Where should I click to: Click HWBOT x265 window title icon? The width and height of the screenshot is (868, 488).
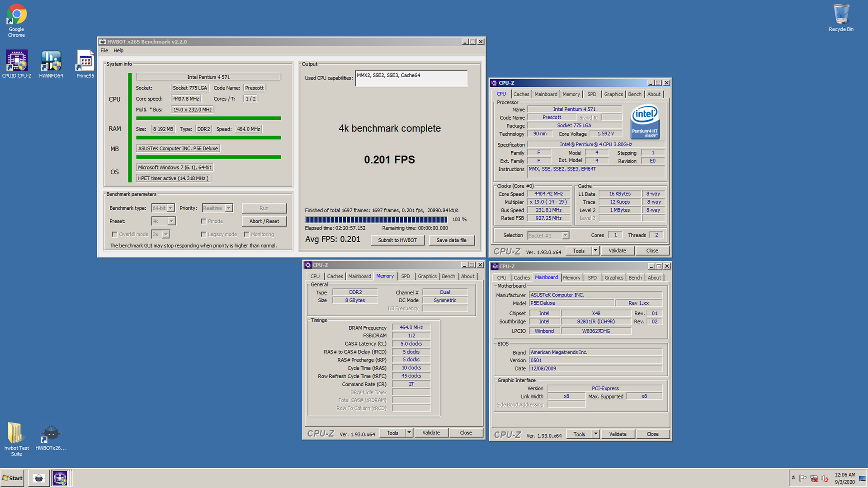pyautogui.click(x=103, y=42)
